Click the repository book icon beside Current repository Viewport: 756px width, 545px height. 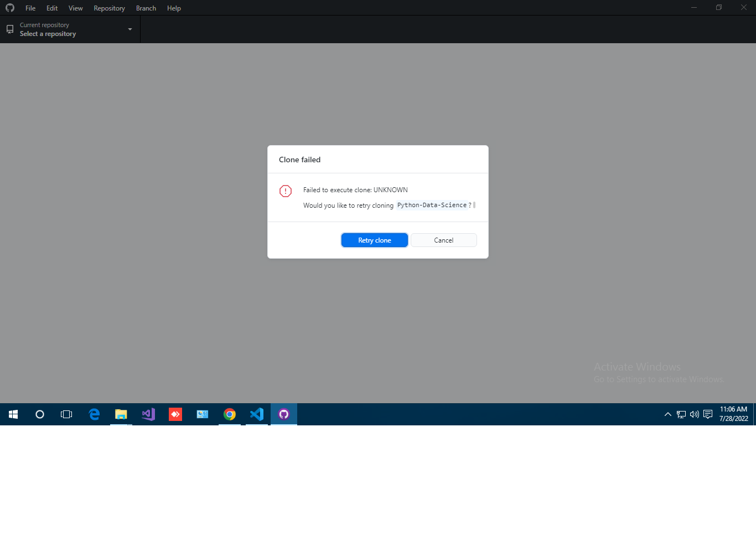(9, 29)
